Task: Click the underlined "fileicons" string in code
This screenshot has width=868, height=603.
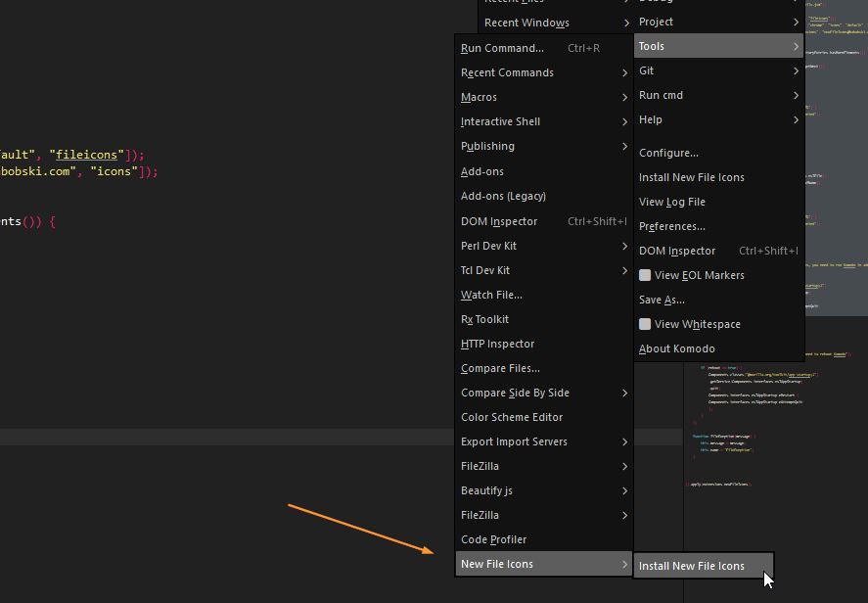Action: (x=87, y=155)
